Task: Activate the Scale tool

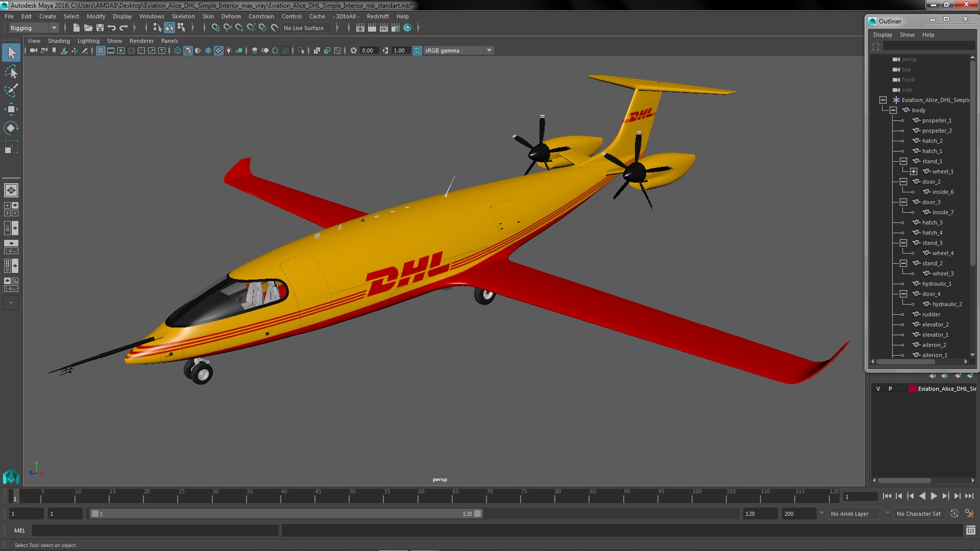Action: pyautogui.click(x=11, y=147)
